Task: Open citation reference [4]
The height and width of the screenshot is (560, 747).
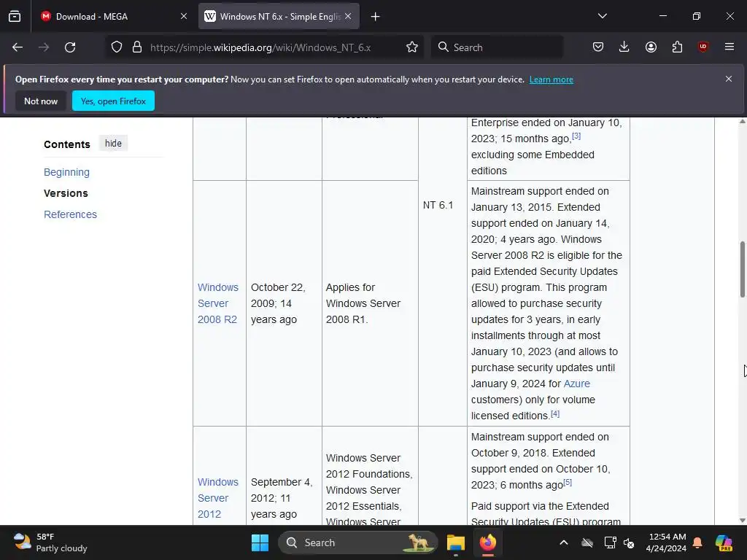Action: click(555, 413)
